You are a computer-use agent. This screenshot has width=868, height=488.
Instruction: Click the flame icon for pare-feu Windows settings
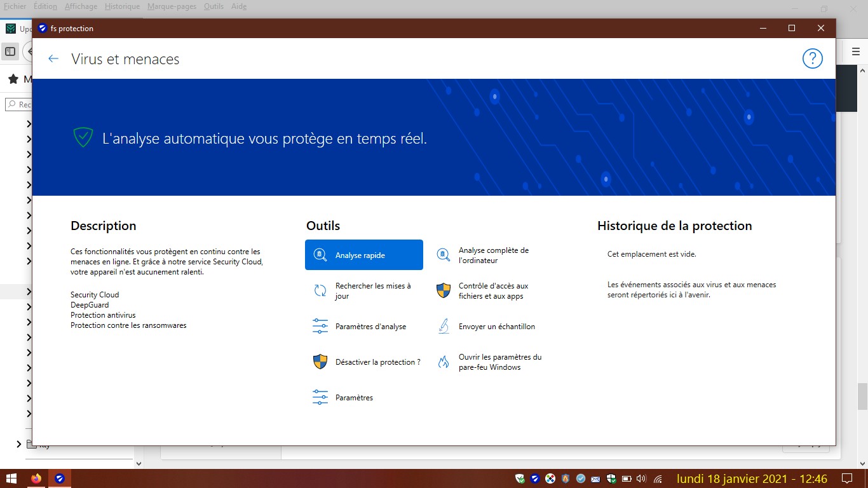click(x=443, y=362)
